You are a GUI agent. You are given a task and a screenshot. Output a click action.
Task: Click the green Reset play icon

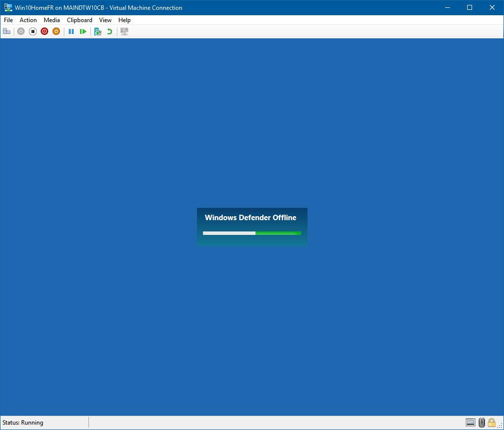[83, 31]
